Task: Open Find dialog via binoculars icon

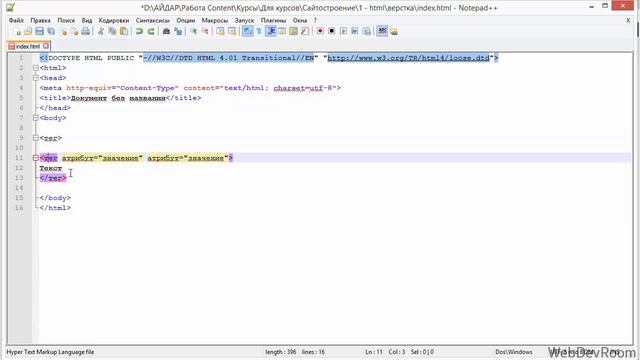Action: point(166,31)
